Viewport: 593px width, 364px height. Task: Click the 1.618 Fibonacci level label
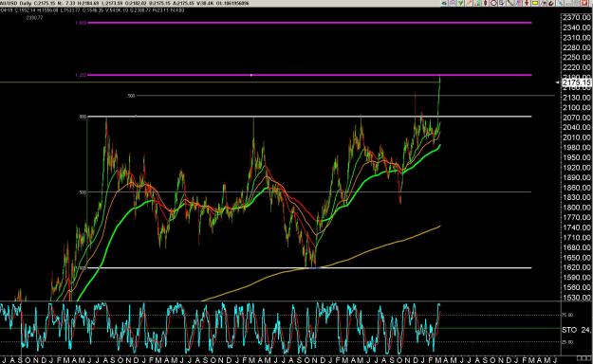81,23
